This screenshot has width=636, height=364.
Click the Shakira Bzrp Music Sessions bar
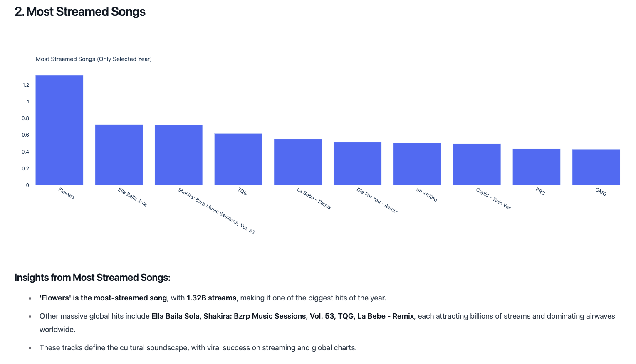(x=178, y=155)
